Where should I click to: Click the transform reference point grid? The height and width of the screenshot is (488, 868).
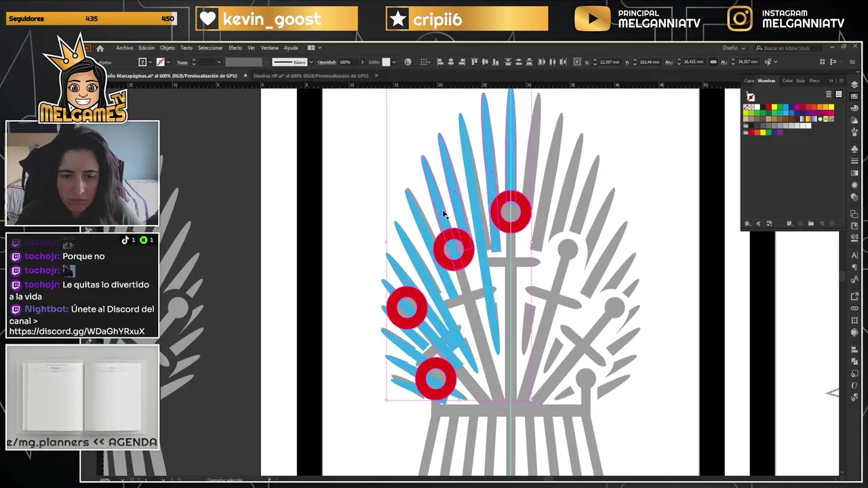pos(576,62)
